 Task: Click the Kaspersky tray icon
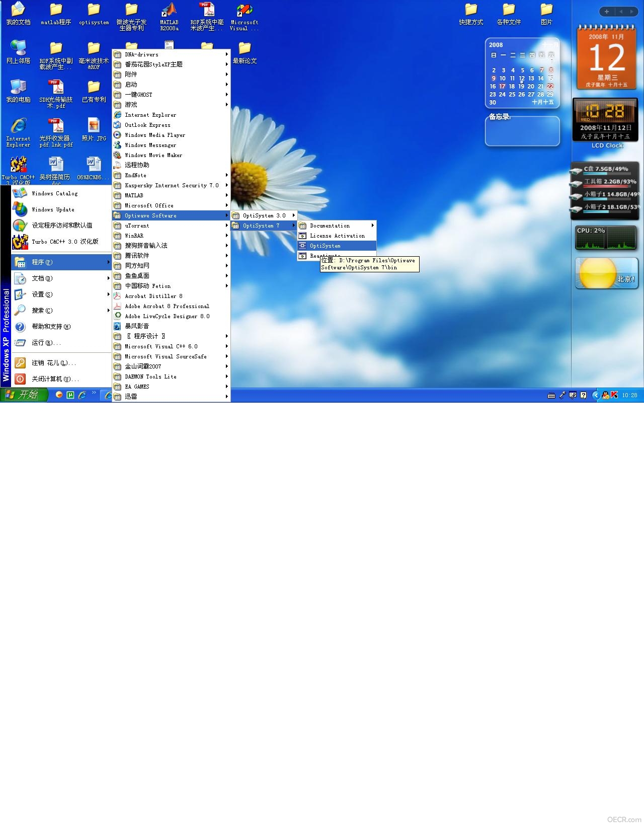pyautogui.click(x=614, y=395)
